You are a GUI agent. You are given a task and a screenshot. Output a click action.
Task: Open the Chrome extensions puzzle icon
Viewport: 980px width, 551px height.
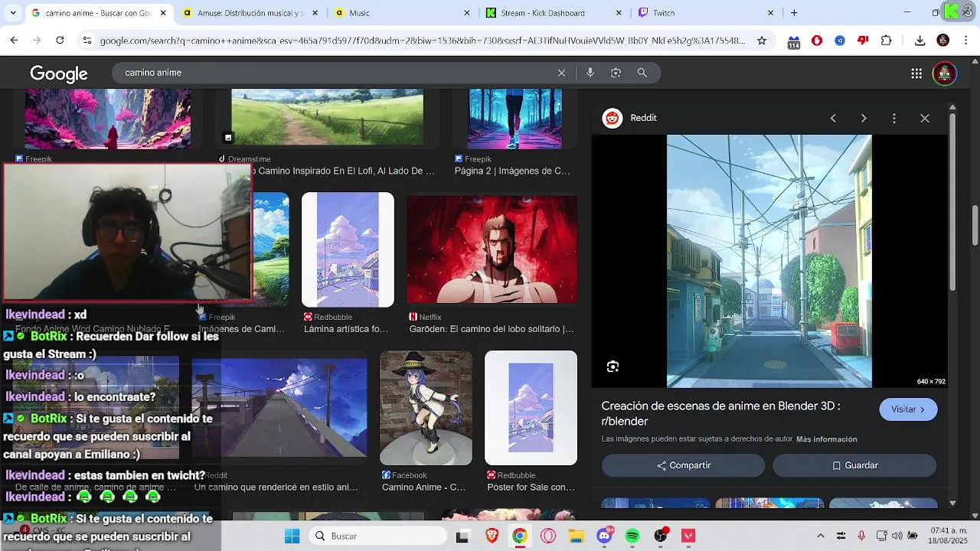pyautogui.click(x=887, y=41)
